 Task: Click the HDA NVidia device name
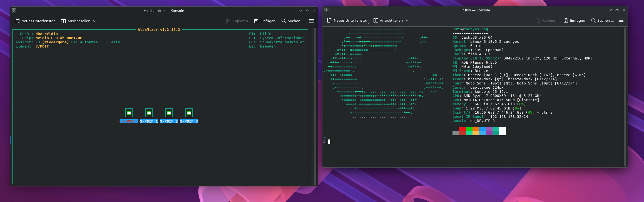[47, 34]
